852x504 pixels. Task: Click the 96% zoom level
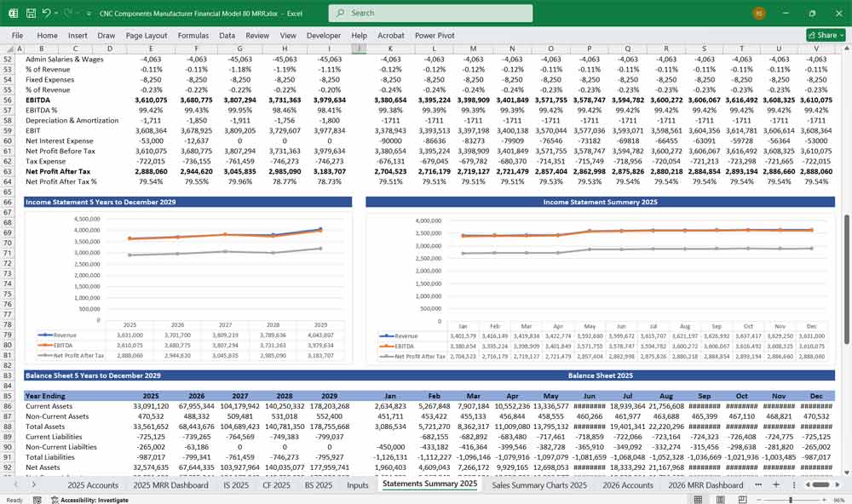tap(839, 500)
